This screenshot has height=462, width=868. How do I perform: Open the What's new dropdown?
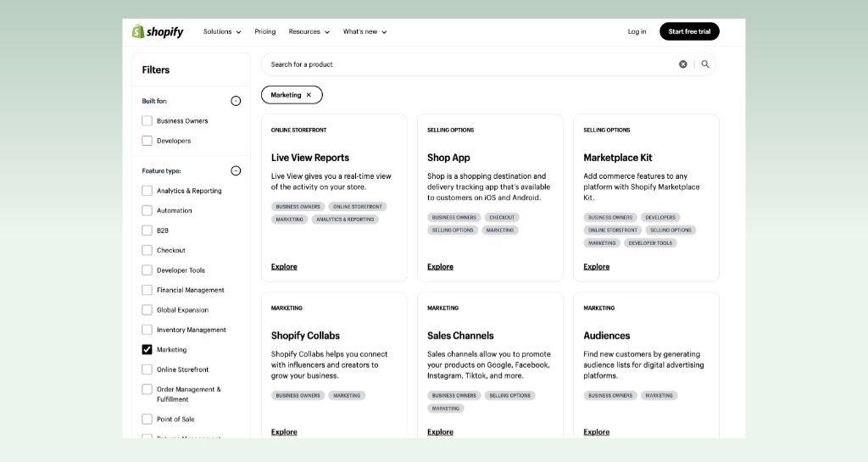(x=364, y=31)
